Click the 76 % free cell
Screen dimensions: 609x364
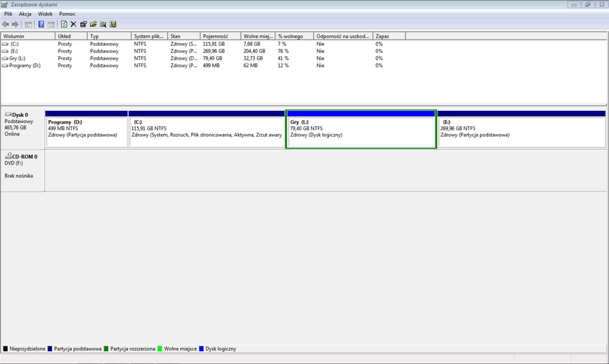coord(283,51)
